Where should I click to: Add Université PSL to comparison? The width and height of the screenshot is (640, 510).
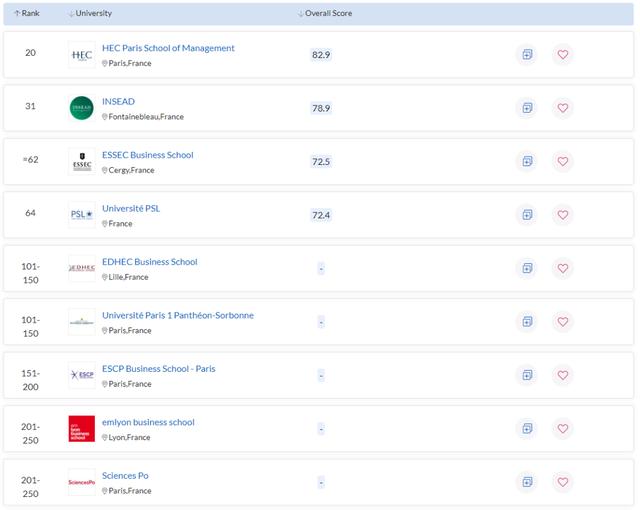tap(527, 215)
